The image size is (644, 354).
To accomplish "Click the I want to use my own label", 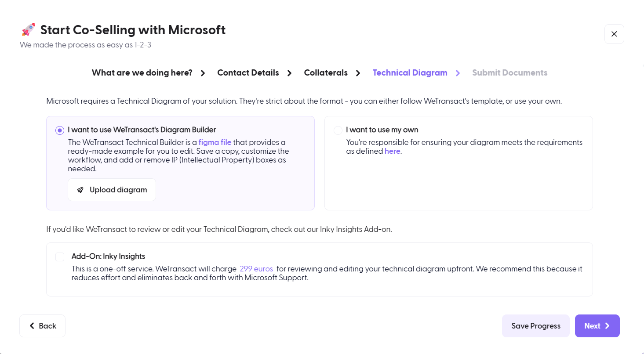I will point(382,130).
